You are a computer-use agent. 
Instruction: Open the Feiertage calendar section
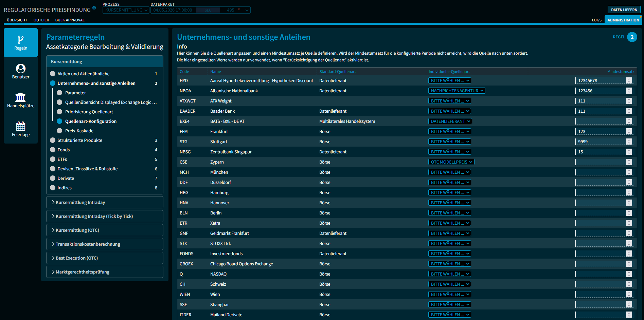[x=21, y=129]
